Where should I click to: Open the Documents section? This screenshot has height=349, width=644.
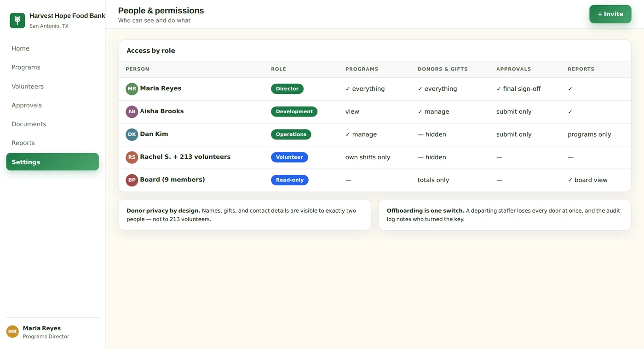[x=52, y=124]
